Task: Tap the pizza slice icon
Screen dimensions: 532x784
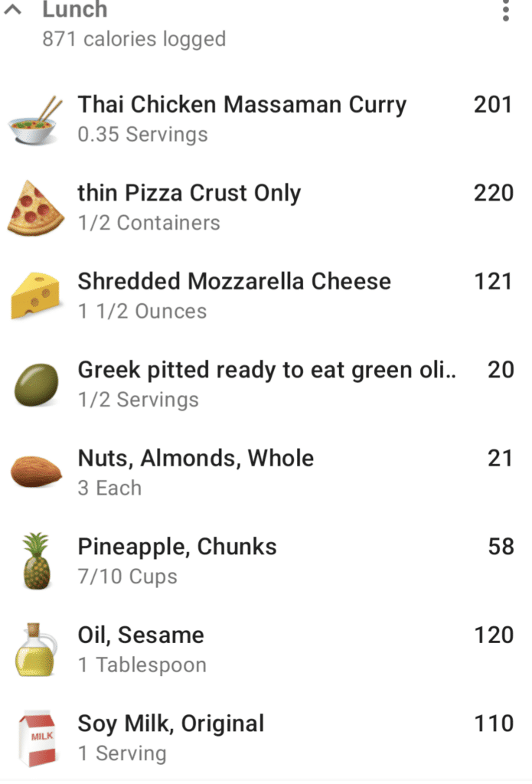Action: pyautogui.click(x=35, y=208)
